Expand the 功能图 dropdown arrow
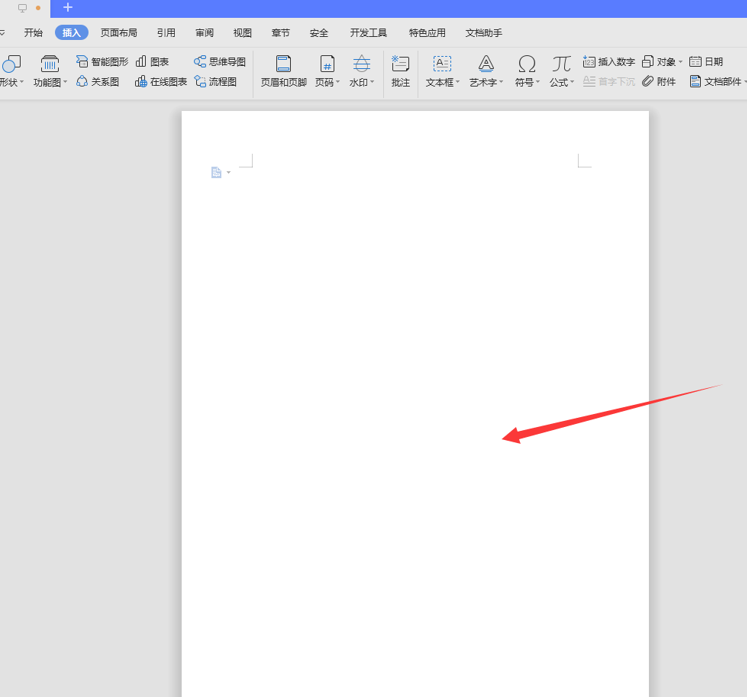Image resolution: width=747 pixels, height=697 pixels. point(65,82)
